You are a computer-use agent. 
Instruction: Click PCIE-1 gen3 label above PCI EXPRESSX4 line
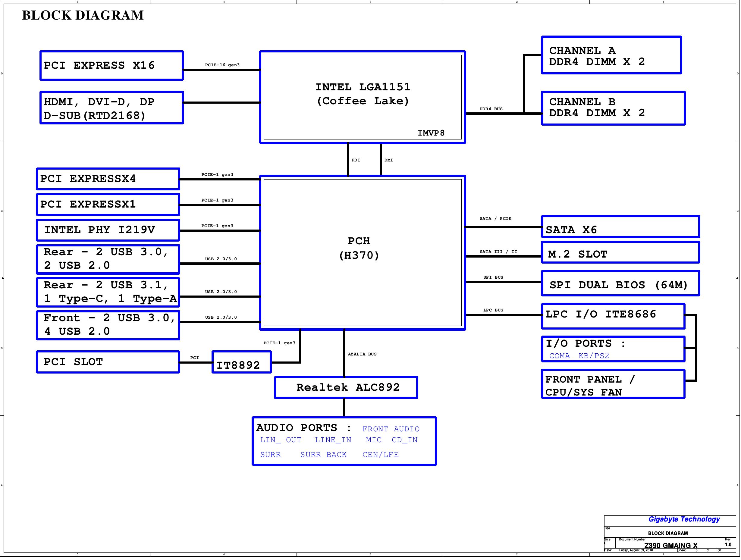click(217, 174)
